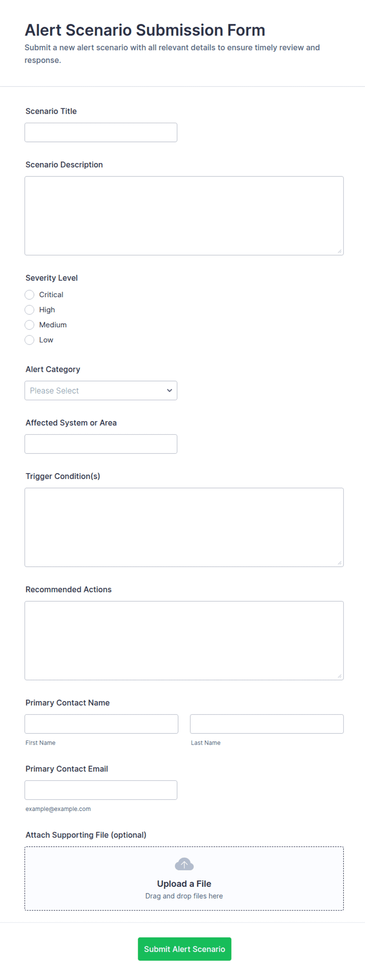Click the Scenario Description resize handle
365x980 pixels.
[339, 251]
